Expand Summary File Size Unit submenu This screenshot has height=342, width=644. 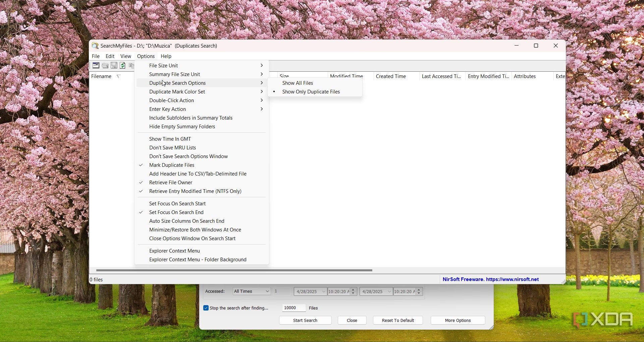pos(202,74)
